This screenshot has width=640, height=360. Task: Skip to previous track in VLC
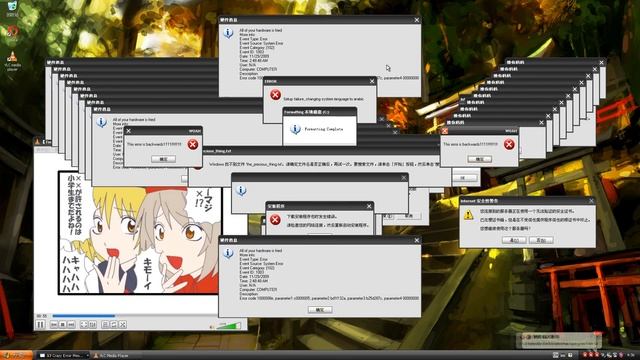click(54, 325)
